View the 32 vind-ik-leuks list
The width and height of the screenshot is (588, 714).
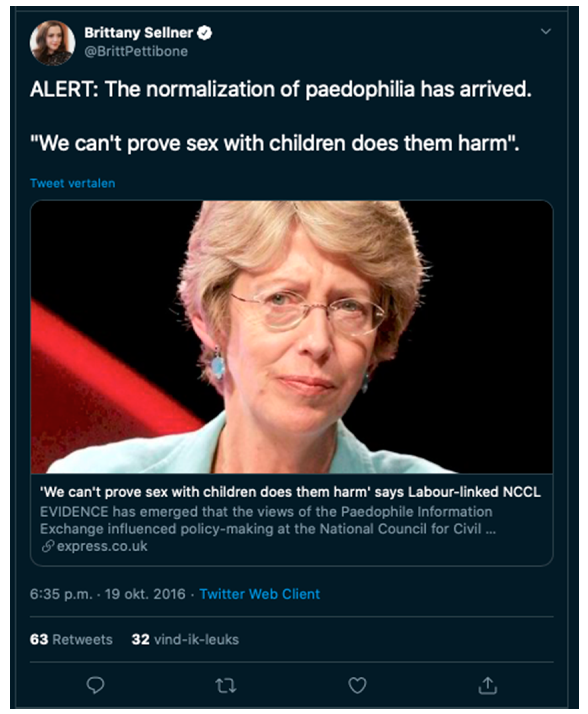coord(185,640)
